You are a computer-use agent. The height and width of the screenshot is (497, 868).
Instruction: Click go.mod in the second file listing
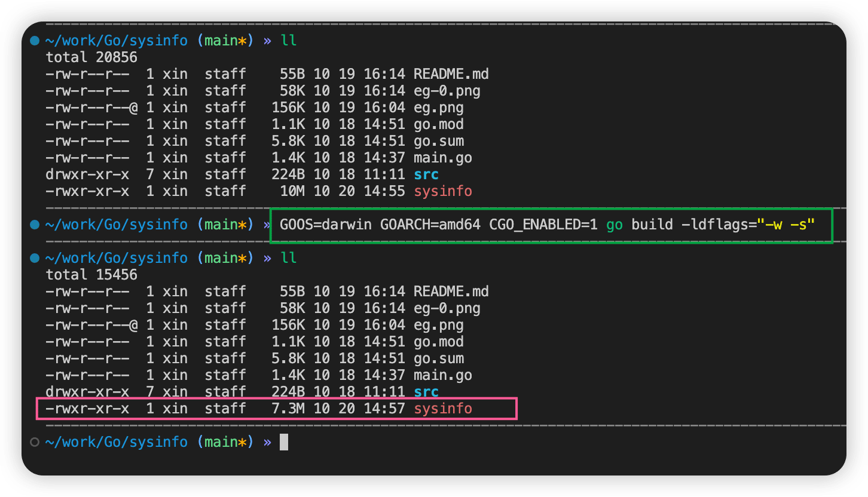pyautogui.click(x=438, y=342)
